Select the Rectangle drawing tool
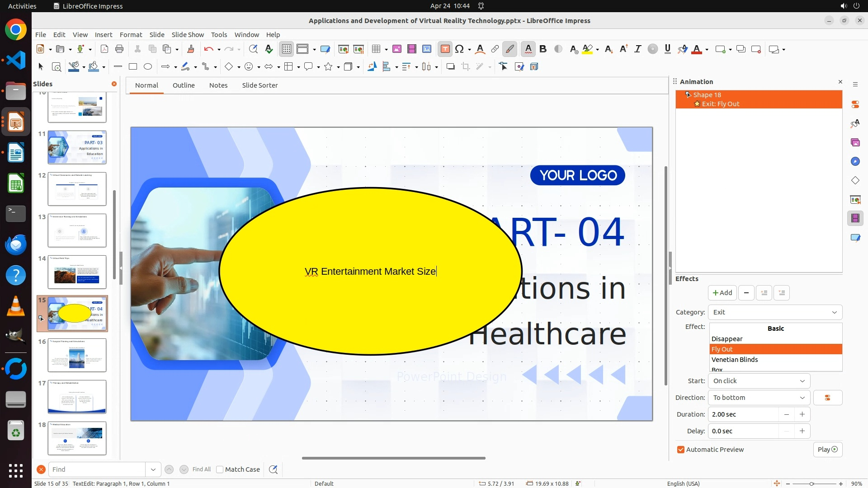 [x=133, y=67]
